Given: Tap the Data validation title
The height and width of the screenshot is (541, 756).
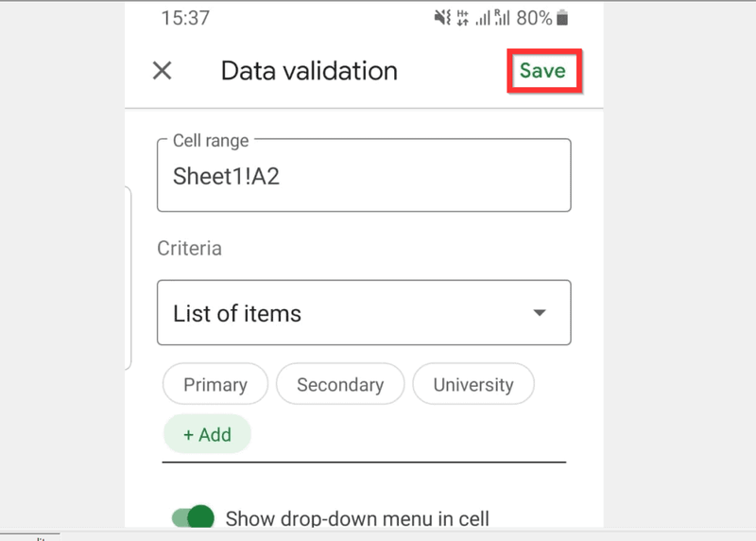Looking at the screenshot, I should pos(309,71).
